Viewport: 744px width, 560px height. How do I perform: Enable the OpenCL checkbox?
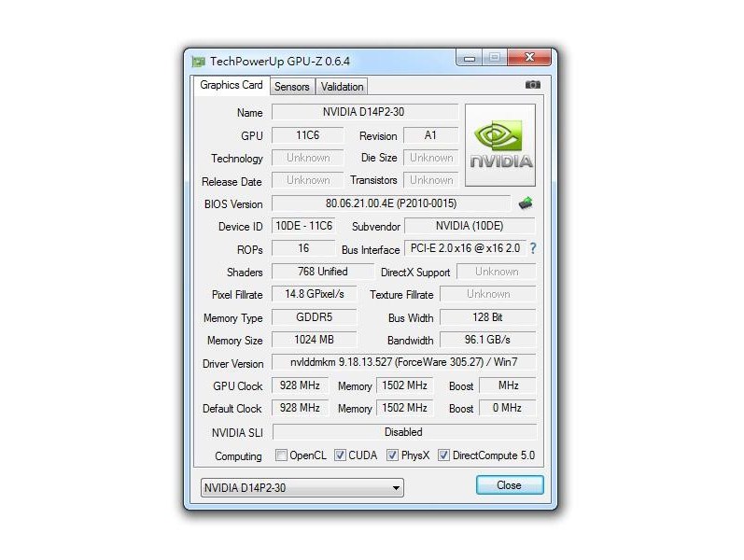pyautogui.click(x=281, y=456)
